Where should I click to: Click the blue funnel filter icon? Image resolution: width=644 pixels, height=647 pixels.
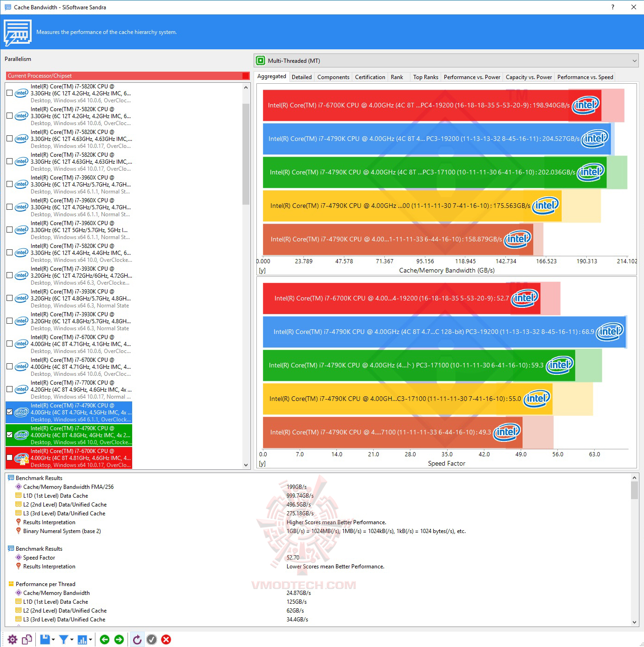[64, 640]
